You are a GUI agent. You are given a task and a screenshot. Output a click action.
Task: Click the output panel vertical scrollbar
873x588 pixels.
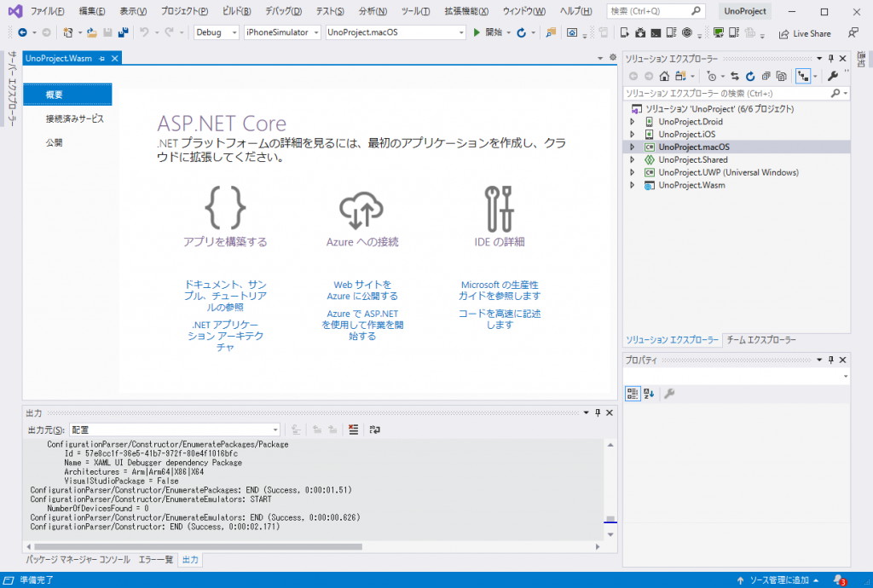(x=610, y=486)
